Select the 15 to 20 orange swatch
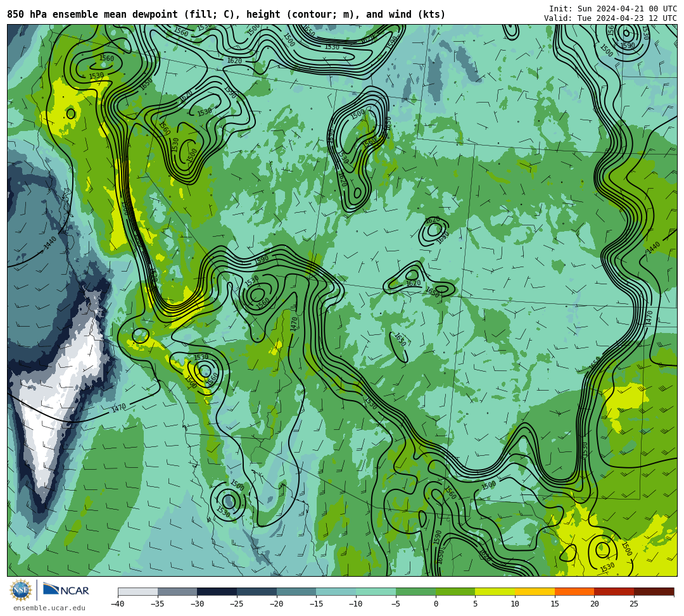Image resolution: width=684 pixels, height=616 pixels. point(574,591)
